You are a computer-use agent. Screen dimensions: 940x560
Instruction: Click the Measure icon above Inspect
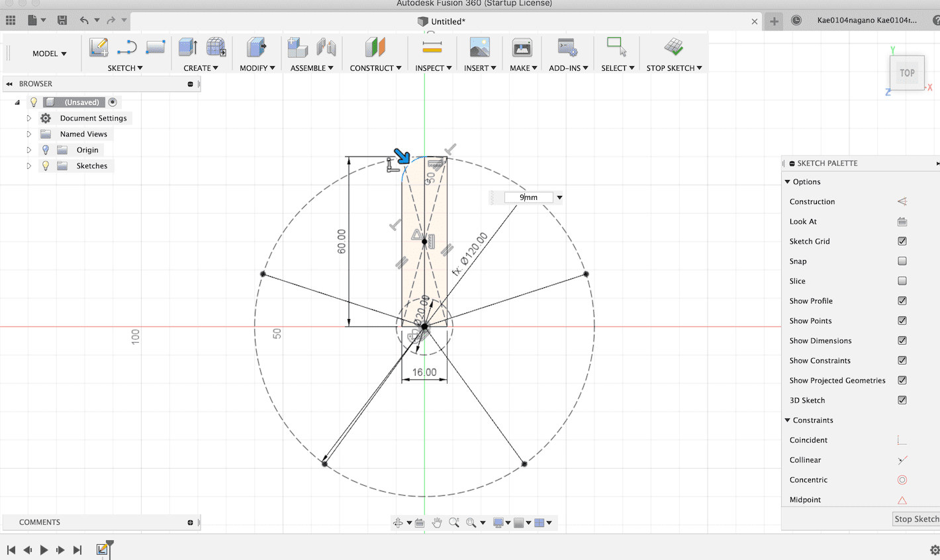click(432, 48)
